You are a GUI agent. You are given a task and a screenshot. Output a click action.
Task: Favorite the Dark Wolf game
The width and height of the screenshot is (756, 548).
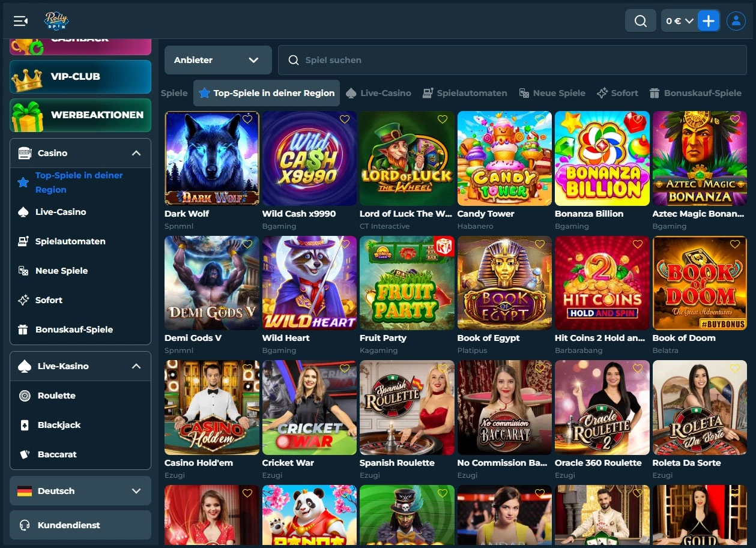coord(247,119)
